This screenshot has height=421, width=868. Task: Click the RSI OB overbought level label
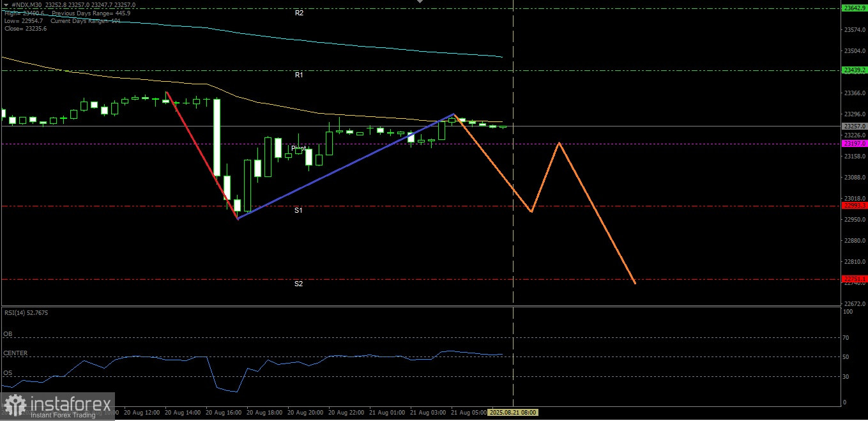coord(8,334)
